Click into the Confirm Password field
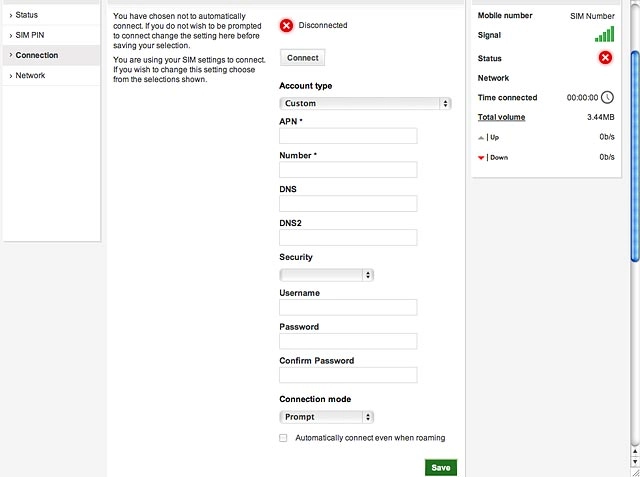This screenshot has width=640, height=477. point(348,375)
